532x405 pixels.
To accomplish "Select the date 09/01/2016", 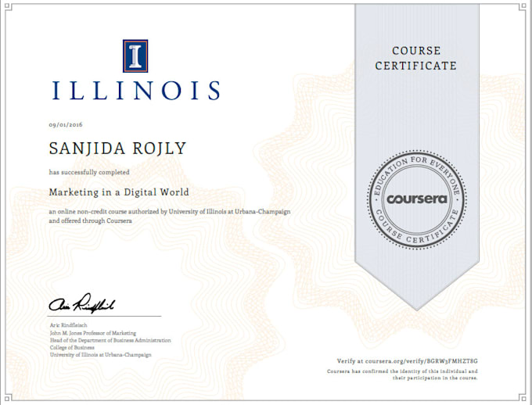I will [x=66, y=125].
